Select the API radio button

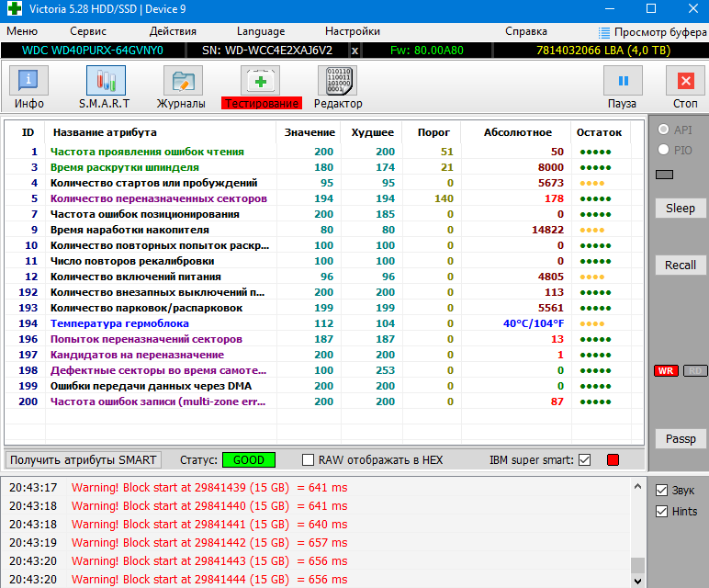pyautogui.click(x=663, y=130)
